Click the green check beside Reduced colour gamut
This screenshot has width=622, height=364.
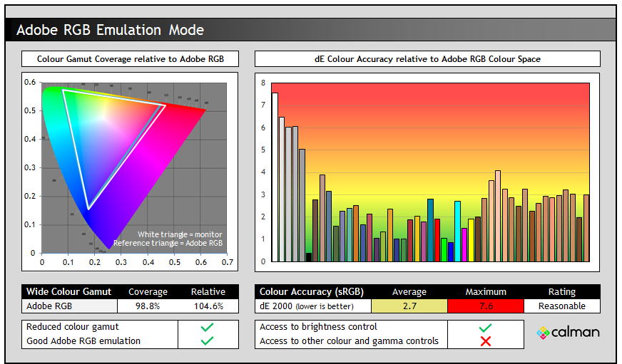click(208, 327)
